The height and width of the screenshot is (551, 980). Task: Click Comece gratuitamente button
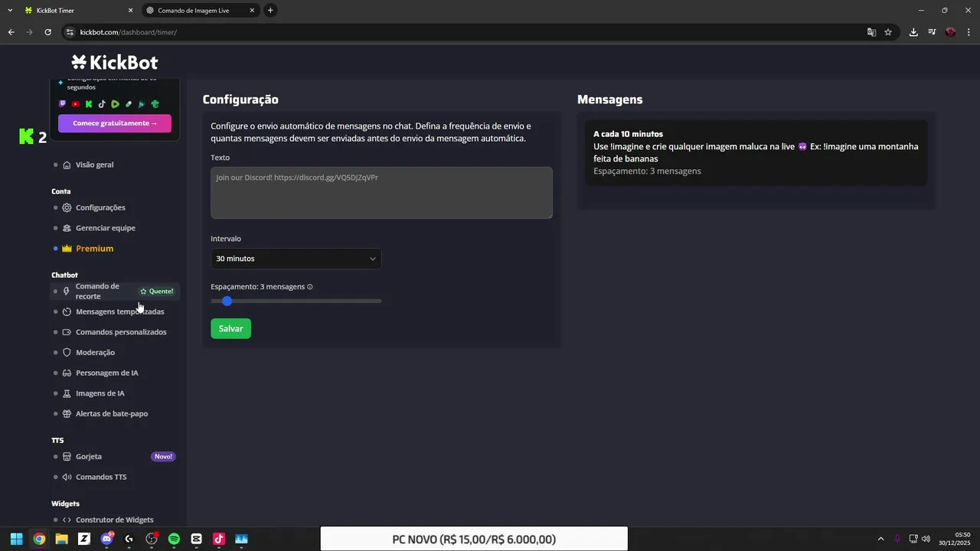[x=115, y=123]
